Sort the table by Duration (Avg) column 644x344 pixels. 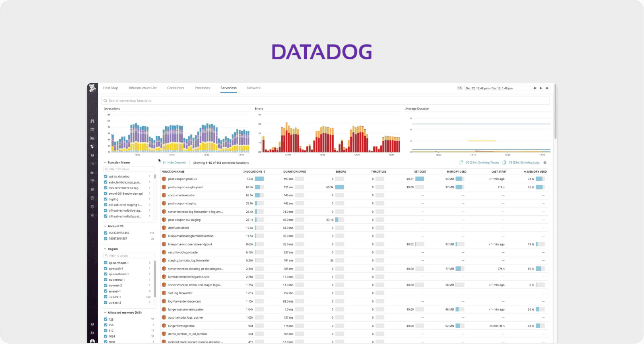(x=295, y=172)
